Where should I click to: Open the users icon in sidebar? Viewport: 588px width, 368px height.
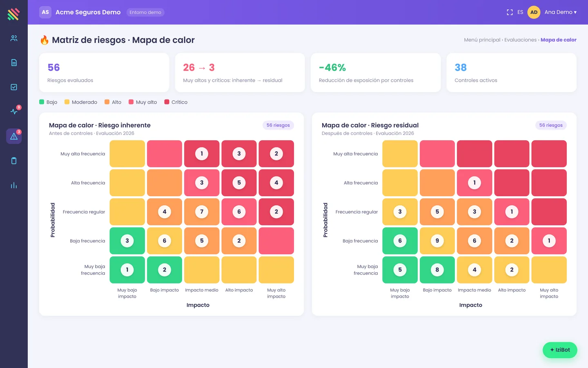[x=14, y=38]
